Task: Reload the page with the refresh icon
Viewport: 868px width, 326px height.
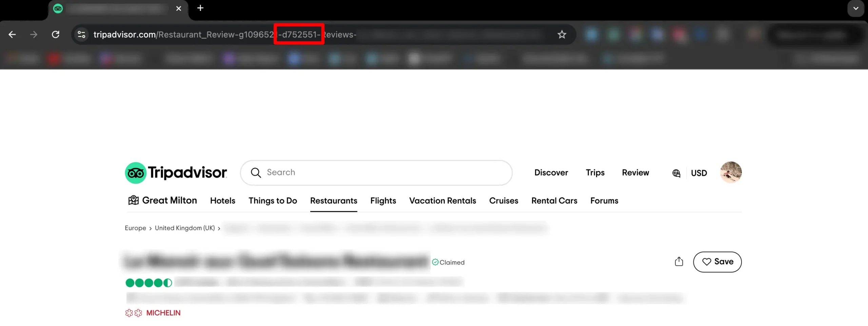Action: (56, 34)
